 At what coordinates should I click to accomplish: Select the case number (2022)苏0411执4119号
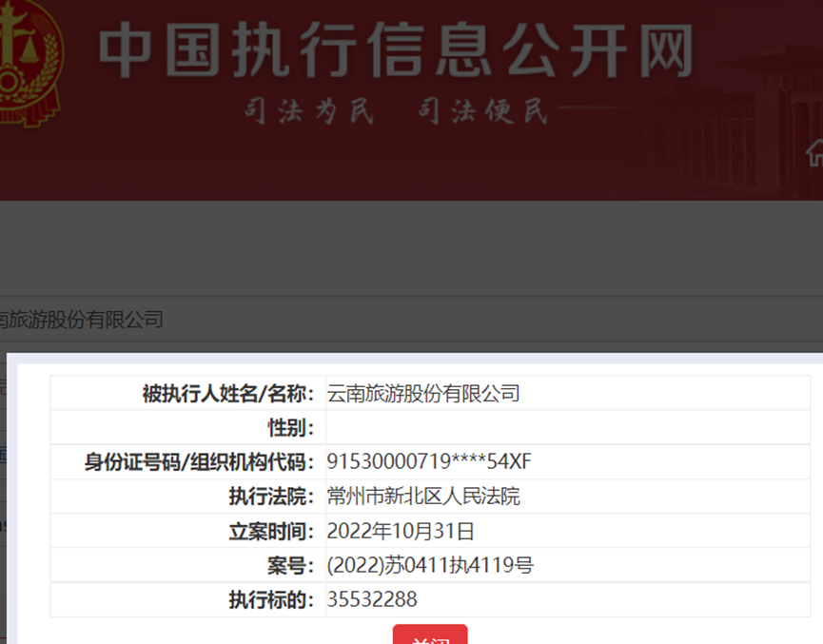[430, 565]
